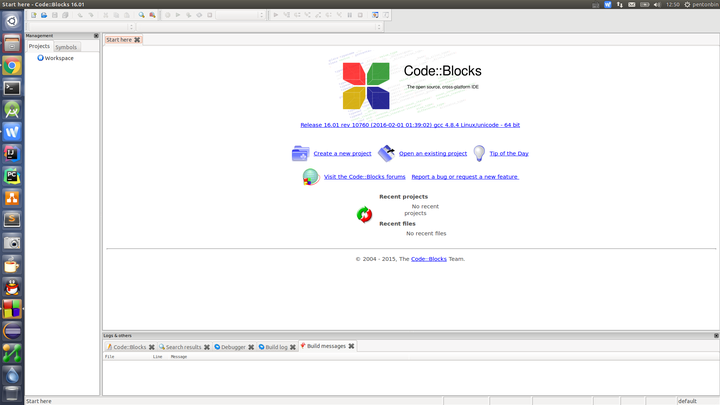This screenshot has height=405, width=720.
Task: Open the build target dropdown
Action: tap(241, 15)
